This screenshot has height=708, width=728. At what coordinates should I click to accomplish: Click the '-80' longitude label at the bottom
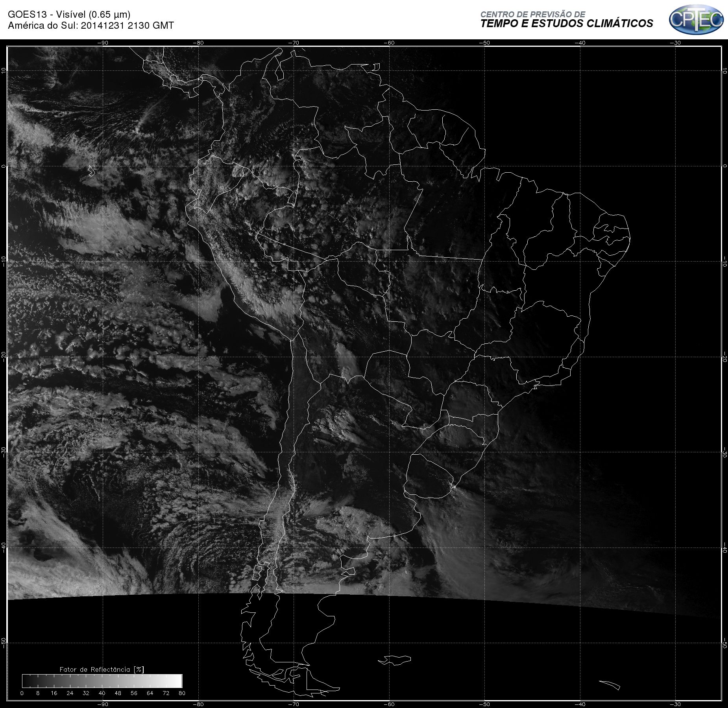(x=198, y=704)
